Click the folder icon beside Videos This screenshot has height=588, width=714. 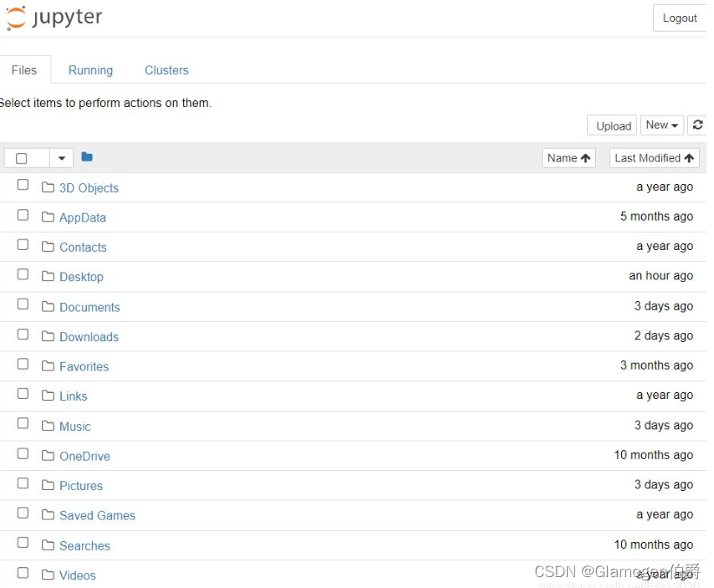[x=47, y=575]
